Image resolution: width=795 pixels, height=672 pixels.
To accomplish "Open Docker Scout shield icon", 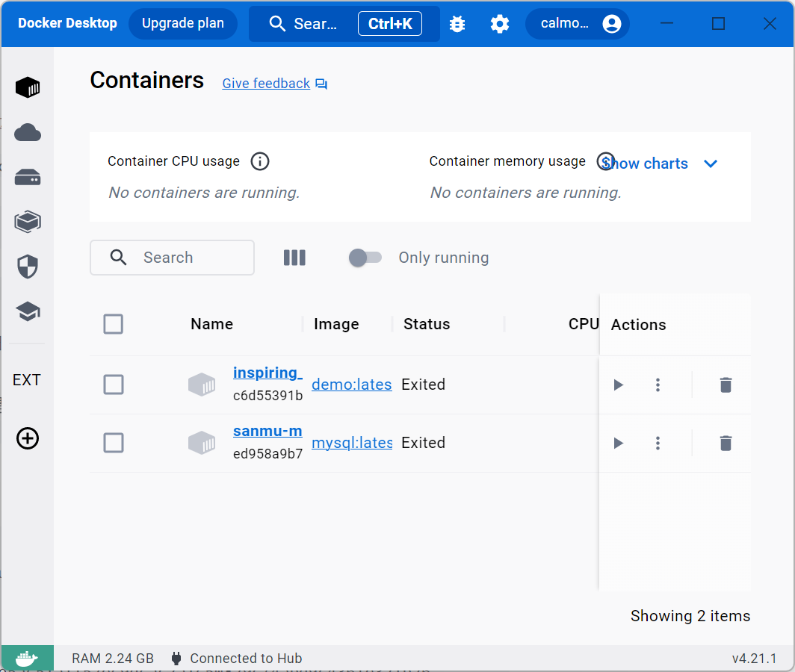I will click(x=28, y=267).
